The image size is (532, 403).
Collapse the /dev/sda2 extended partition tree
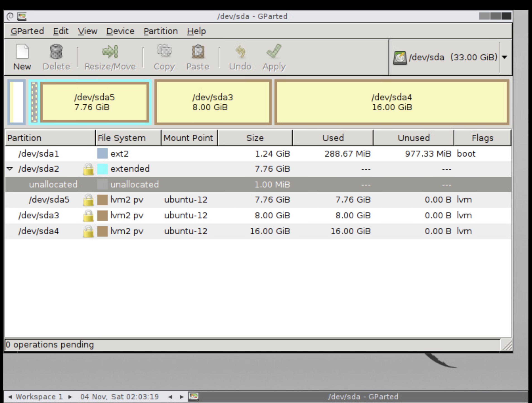(10, 169)
